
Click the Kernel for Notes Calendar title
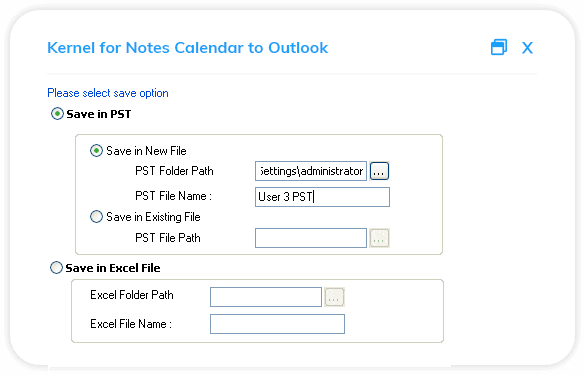pyautogui.click(x=188, y=48)
